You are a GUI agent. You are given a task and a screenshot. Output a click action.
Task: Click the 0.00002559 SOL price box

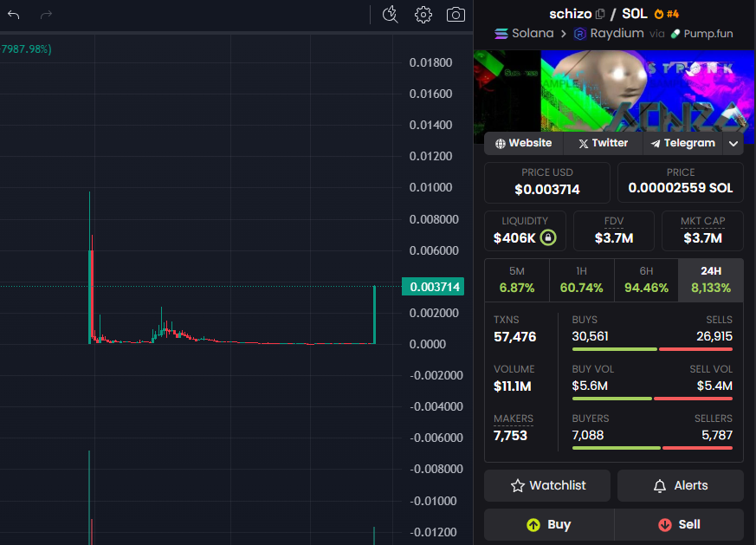coord(681,183)
